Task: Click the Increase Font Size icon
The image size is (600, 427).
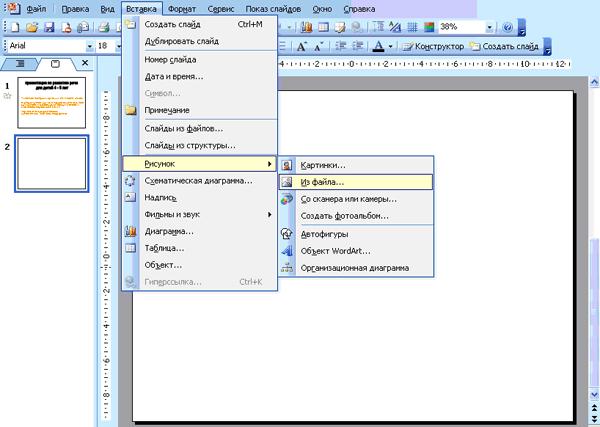Action: (x=302, y=47)
